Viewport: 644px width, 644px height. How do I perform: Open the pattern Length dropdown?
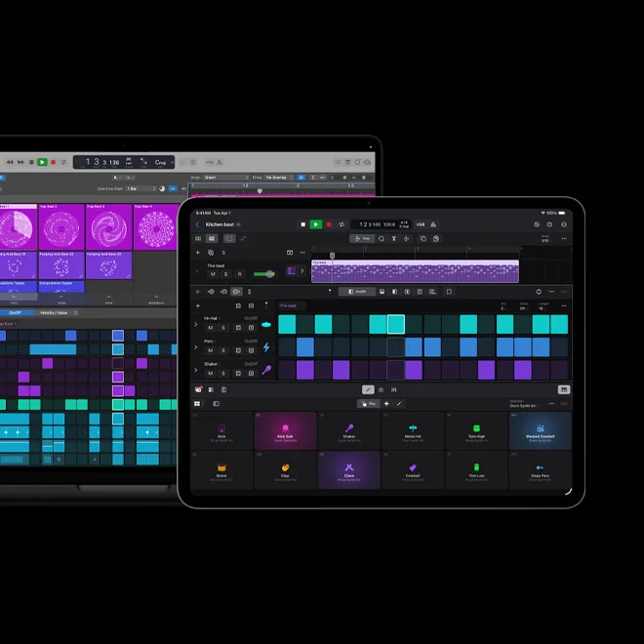point(543,306)
